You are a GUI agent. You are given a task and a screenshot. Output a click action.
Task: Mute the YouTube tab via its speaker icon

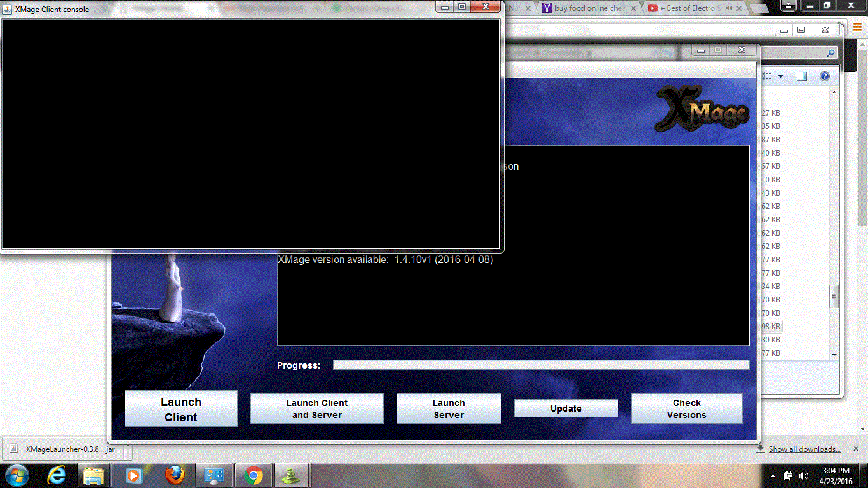[729, 8]
